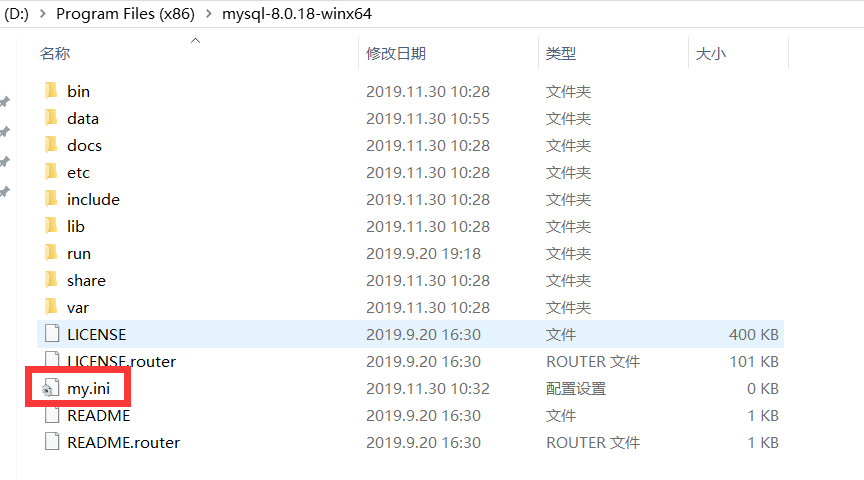Sort by the 修改日期 column header
The image size is (864, 480).
click(x=396, y=53)
